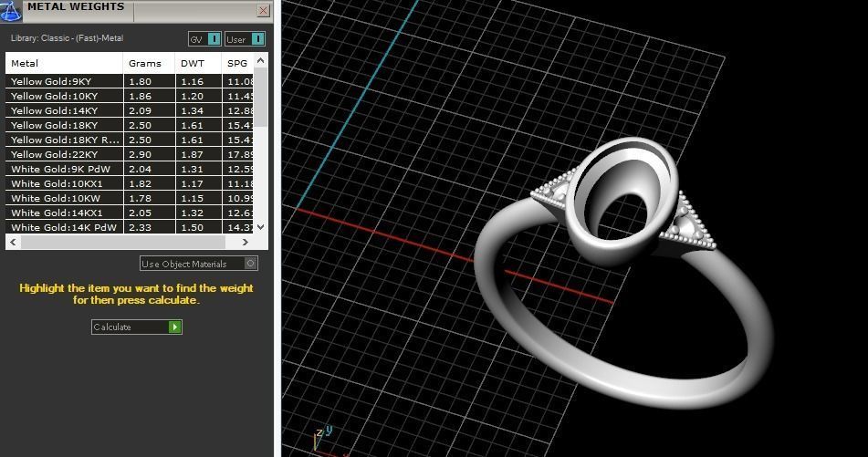Sort by the Grams column header
The height and width of the screenshot is (457, 868).
point(149,63)
